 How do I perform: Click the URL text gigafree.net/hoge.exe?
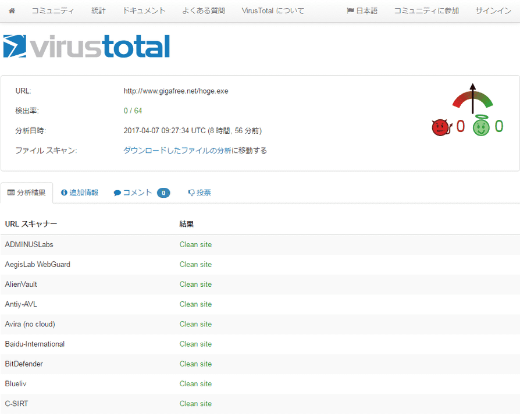[176, 91]
